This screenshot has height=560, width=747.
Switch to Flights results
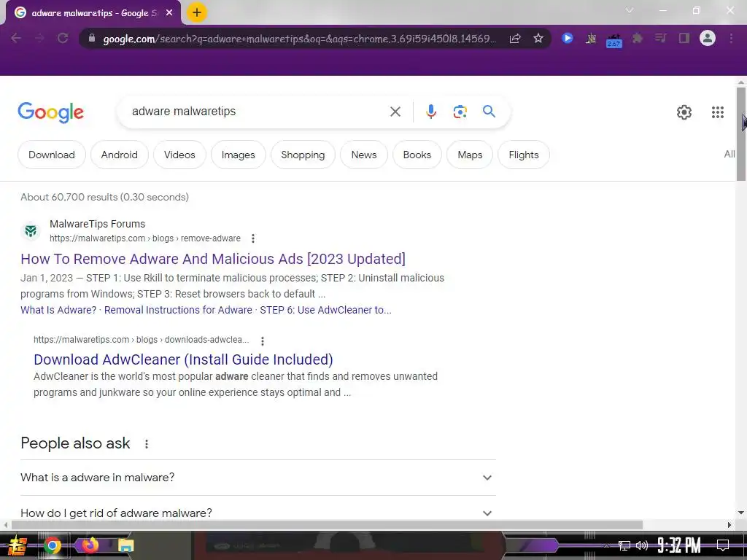coord(524,155)
